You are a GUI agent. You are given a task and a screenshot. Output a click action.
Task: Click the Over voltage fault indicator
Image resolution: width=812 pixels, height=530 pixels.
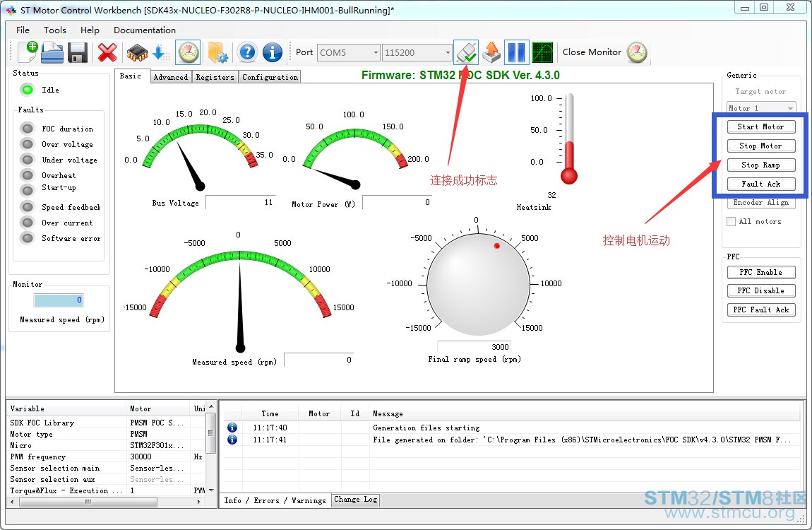(28, 144)
